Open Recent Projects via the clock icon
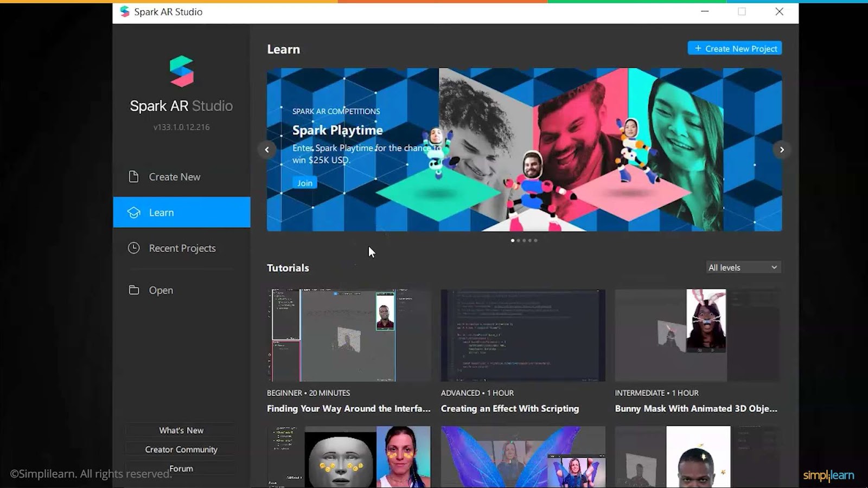 tap(133, 248)
